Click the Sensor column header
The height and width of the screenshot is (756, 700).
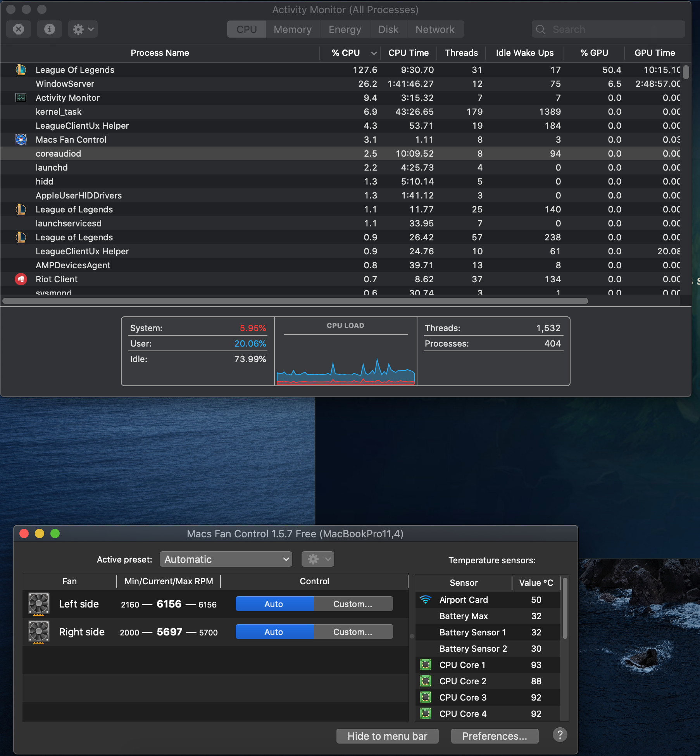point(464,583)
